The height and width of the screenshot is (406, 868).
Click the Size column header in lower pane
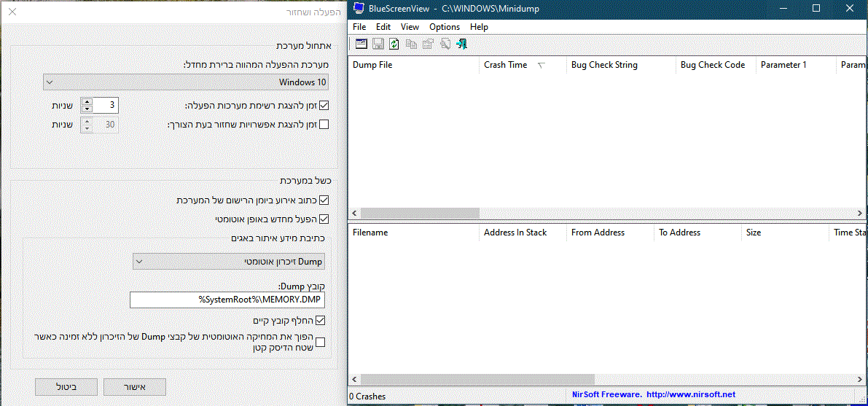(786, 233)
